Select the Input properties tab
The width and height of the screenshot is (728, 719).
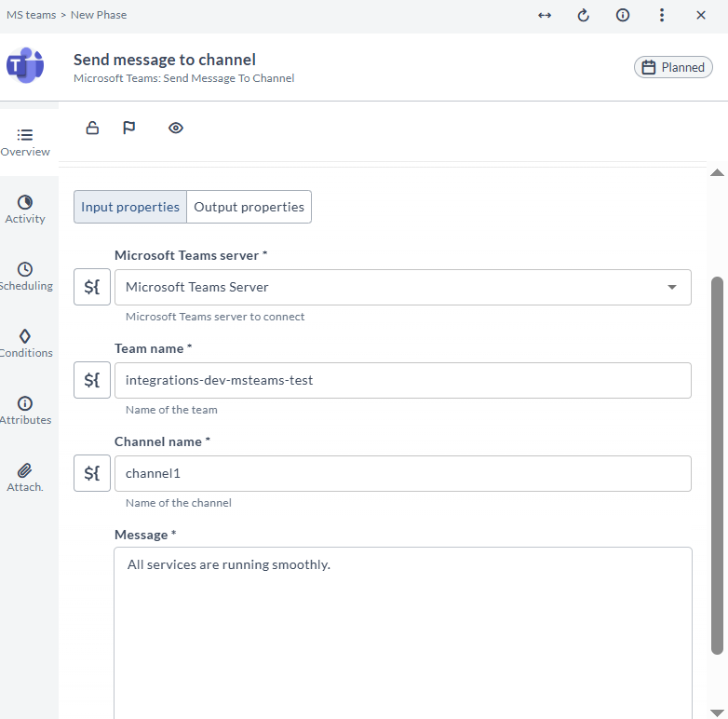(x=130, y=207)
